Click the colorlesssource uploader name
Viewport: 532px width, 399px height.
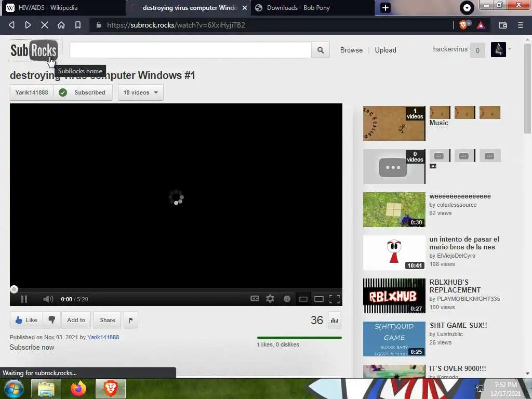[457, 205]
